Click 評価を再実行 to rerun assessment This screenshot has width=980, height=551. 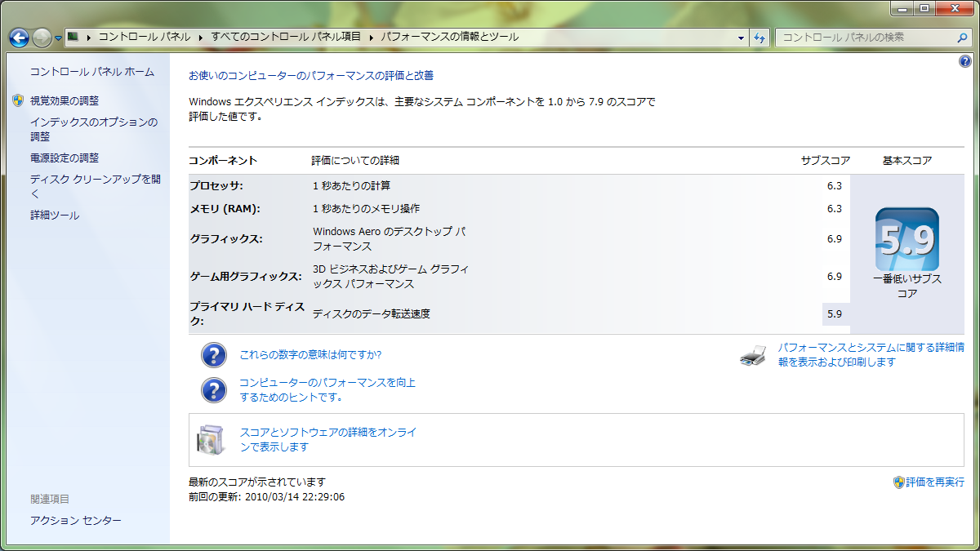click(935, 482)
